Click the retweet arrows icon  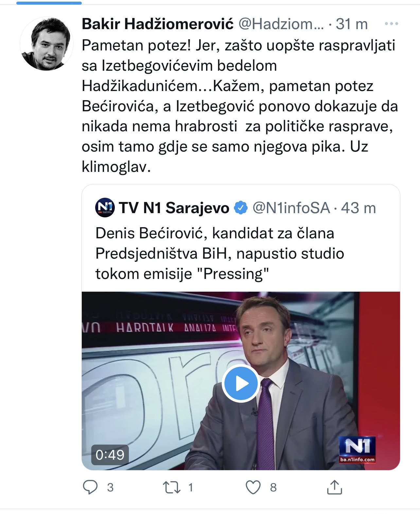coord(172,487)
